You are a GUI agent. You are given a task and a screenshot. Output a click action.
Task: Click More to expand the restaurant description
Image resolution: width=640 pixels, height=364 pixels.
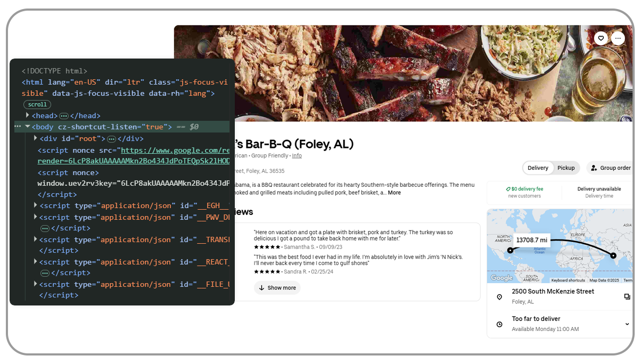[394, 193]
